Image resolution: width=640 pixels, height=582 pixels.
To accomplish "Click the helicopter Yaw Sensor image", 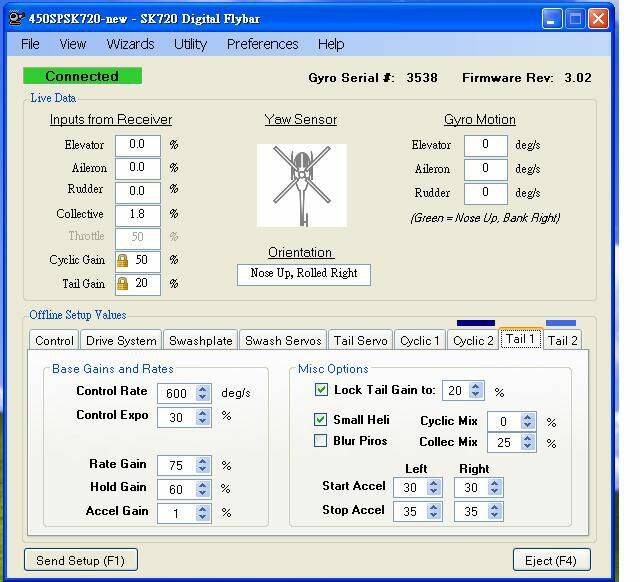I will click(x=302, y=185).
